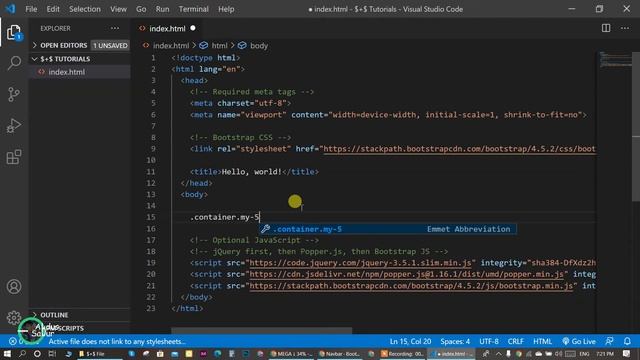This screenshot has height=360, width=640.
Task: Click body in the breadcrumb path
Action: 259,45
